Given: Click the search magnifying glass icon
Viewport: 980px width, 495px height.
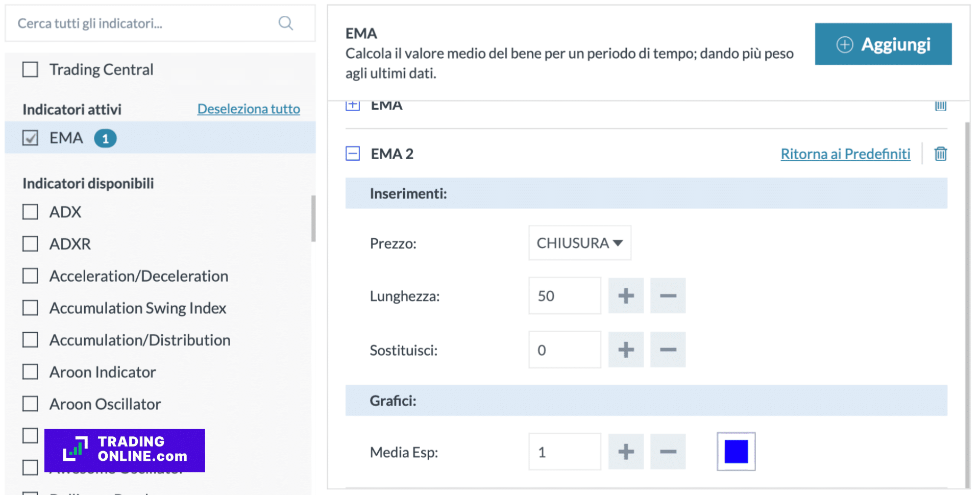Looking at the screenshot, I should 286,23.
